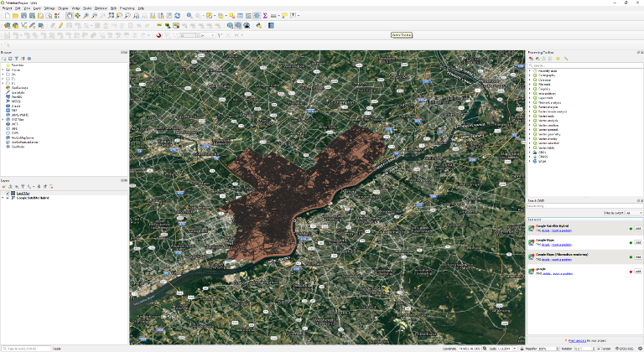Toggle Google Satellite Hybrid layer visibility
This screenshot has height=352, width=644.
8,198
